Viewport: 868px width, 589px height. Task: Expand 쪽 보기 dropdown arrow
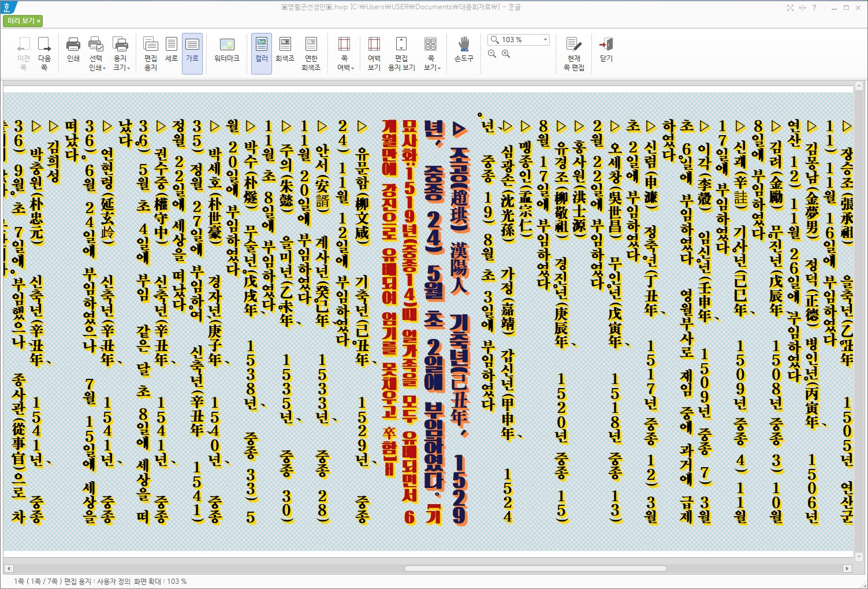[x=439, y=68]
